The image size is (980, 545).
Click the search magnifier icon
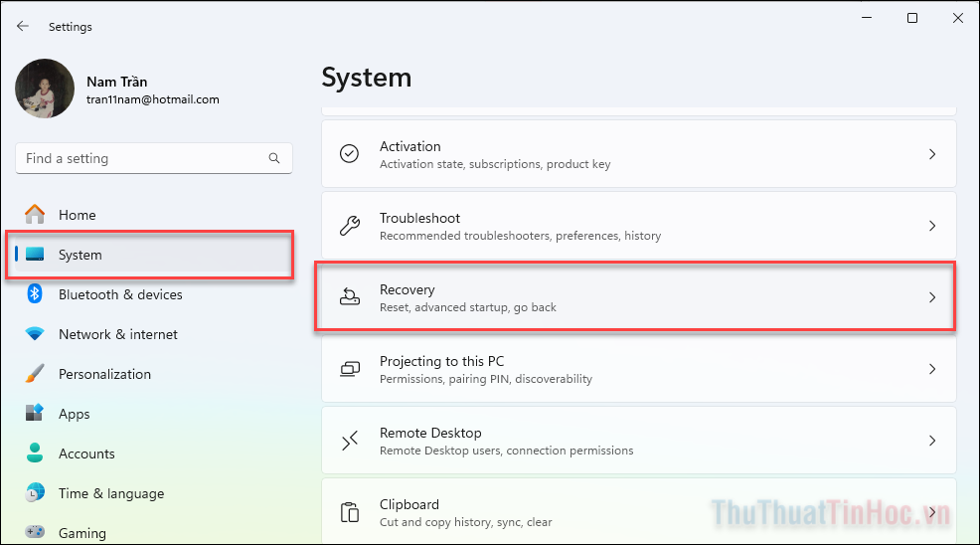[273, 158]
